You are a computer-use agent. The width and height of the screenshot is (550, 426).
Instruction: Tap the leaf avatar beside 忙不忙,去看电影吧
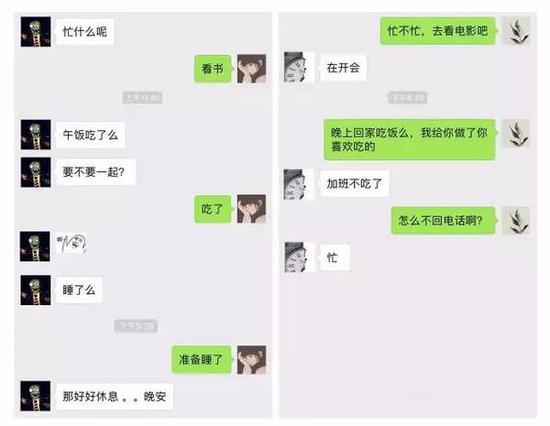click(516, 31)
